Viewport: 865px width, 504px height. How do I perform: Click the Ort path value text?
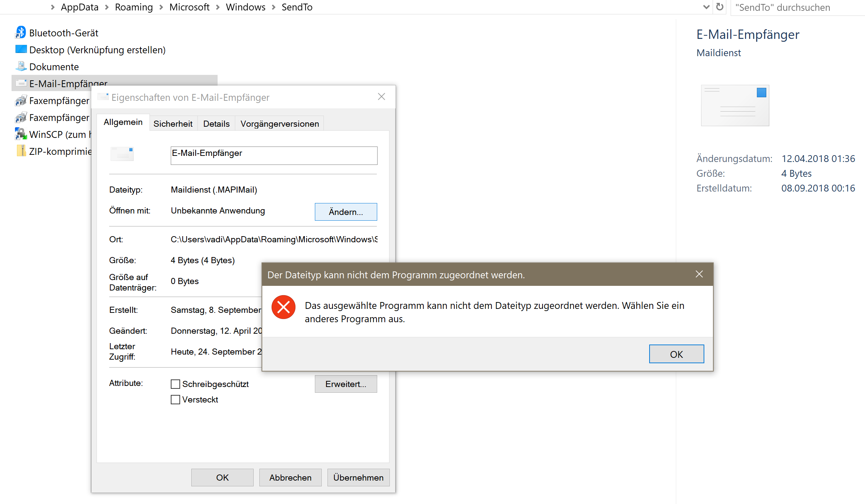coord(274,239)
